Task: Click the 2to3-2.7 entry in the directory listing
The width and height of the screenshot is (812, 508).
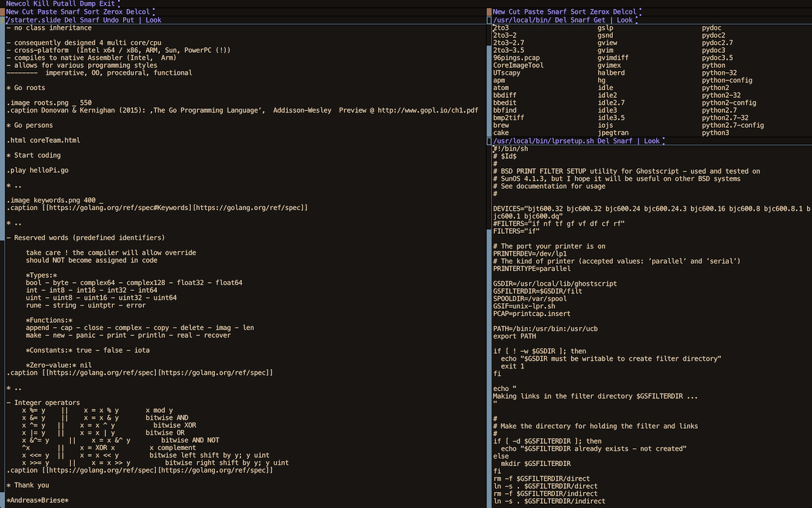Action: [509, 43]
